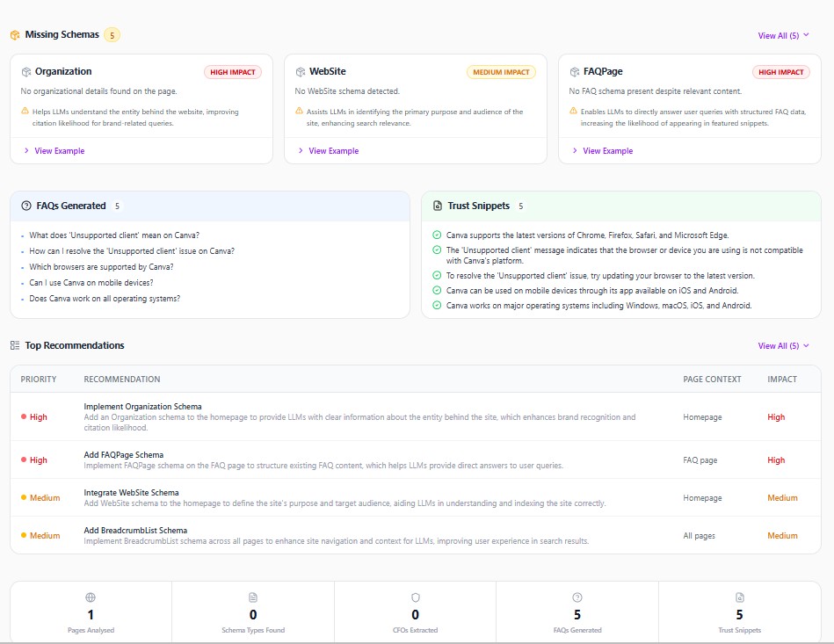Click the WebSite card title
The width and height of the screenshot is (834, 644).
coord(328,71)
